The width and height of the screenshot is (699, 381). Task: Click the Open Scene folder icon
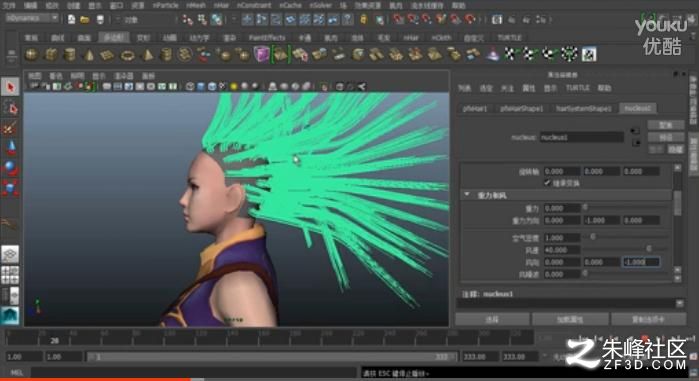(85, 20)
